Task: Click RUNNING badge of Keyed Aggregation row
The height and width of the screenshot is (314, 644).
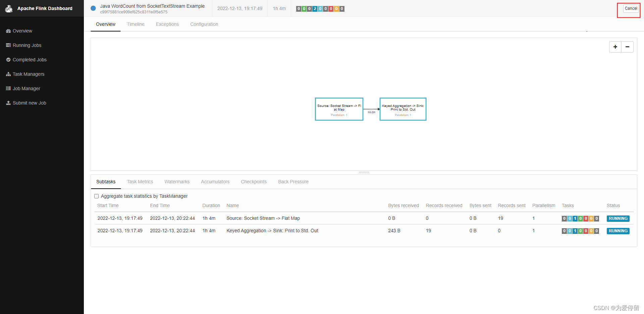Action: click(618, 231)
